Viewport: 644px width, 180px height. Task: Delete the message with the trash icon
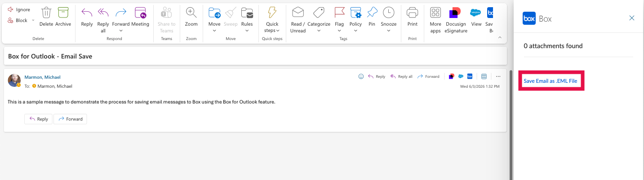(x=46, y=17)
